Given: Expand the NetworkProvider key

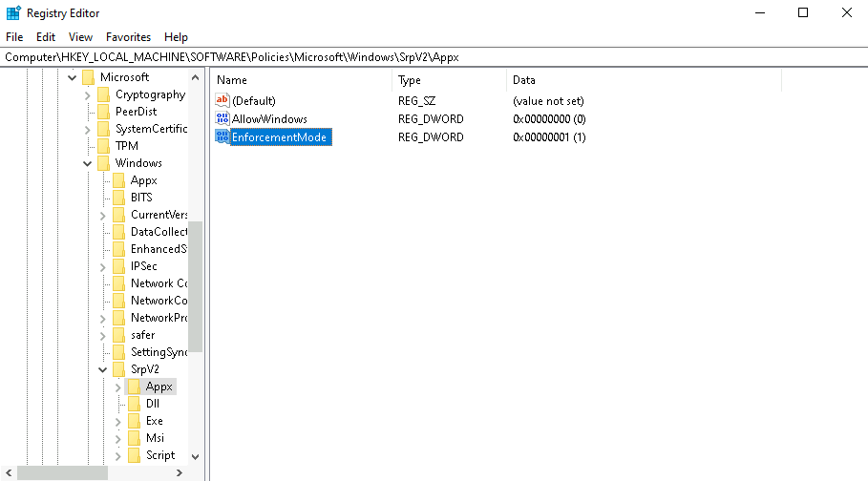Looking at the screenshot, I should (x=103, y=318).
